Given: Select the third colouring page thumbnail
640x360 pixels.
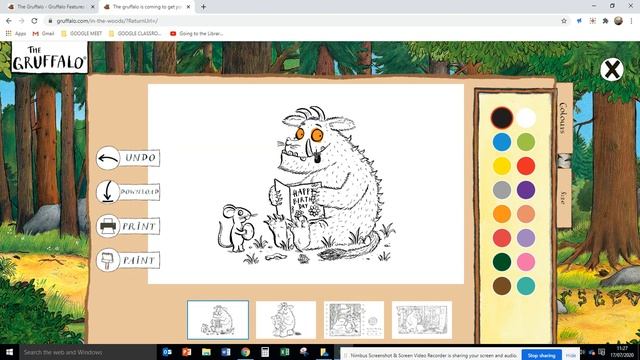Looking at the screenshot, I should tap(354, 320).
